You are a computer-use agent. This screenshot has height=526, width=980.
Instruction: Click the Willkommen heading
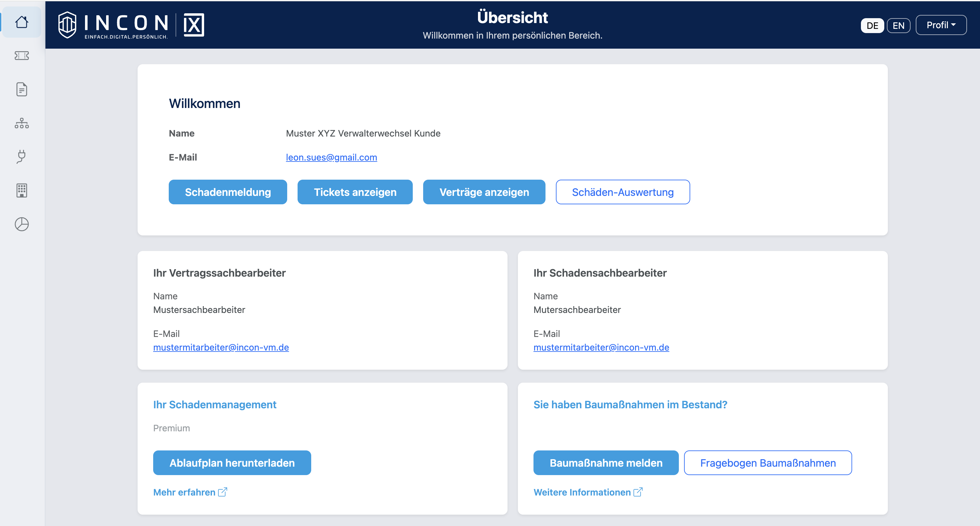(205, 103)
